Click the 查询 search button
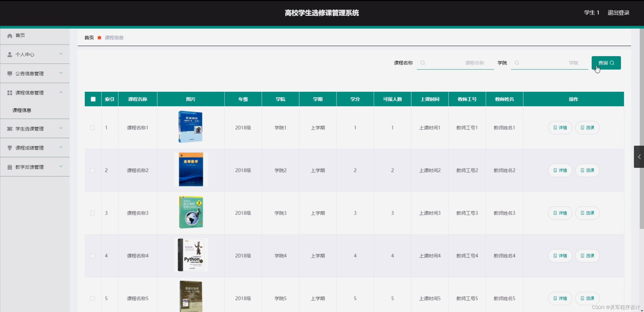644x312 pixels. 606,63
